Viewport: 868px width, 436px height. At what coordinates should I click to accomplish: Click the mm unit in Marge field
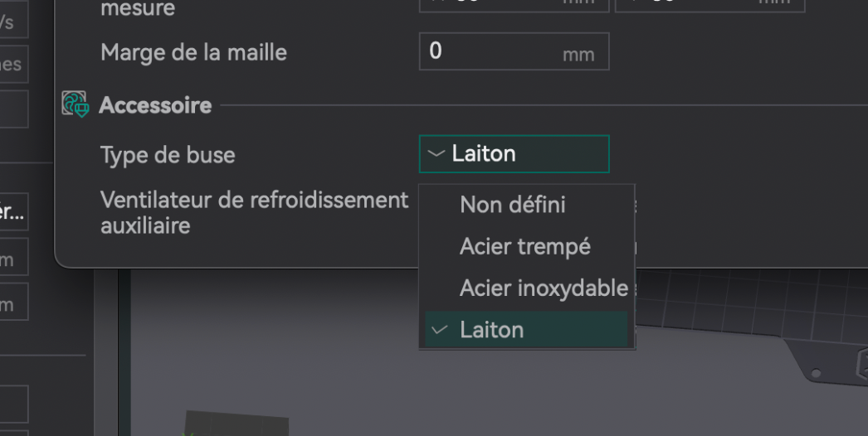coord(578,54)
